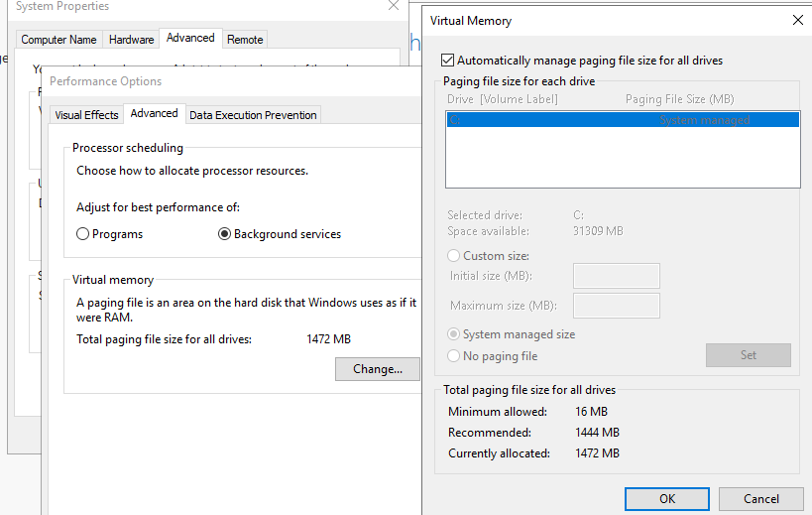Click Paging File Size (MB) column header
Image resolution: width=812 pixels, height=515 pixels.
click(x=679, y=99)
